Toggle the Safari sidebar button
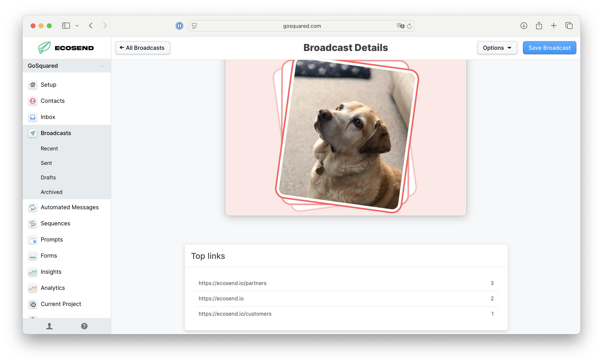 click(x=66, y=26)
